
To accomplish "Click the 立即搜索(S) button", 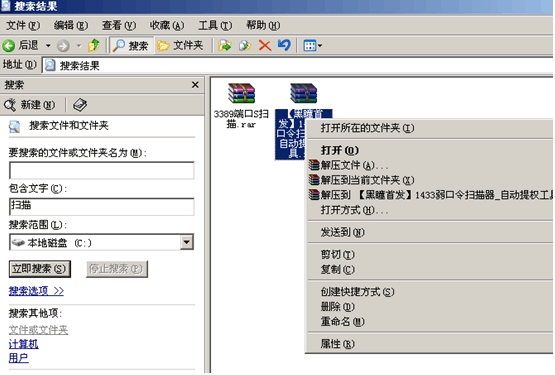I will click(x=40, y=269).
